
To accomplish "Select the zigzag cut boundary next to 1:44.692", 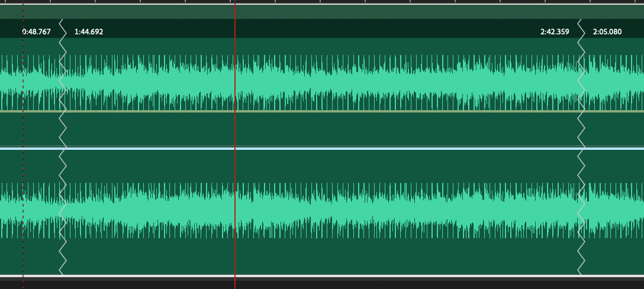I will point(62,147).
